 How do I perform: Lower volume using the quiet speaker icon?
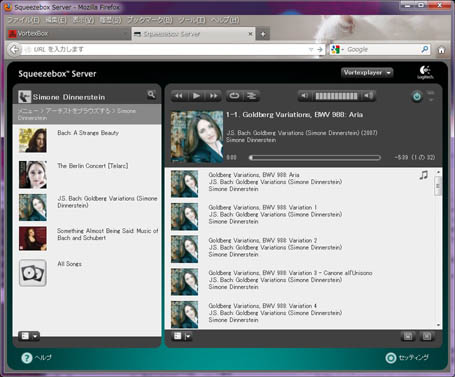pos(305,96)
